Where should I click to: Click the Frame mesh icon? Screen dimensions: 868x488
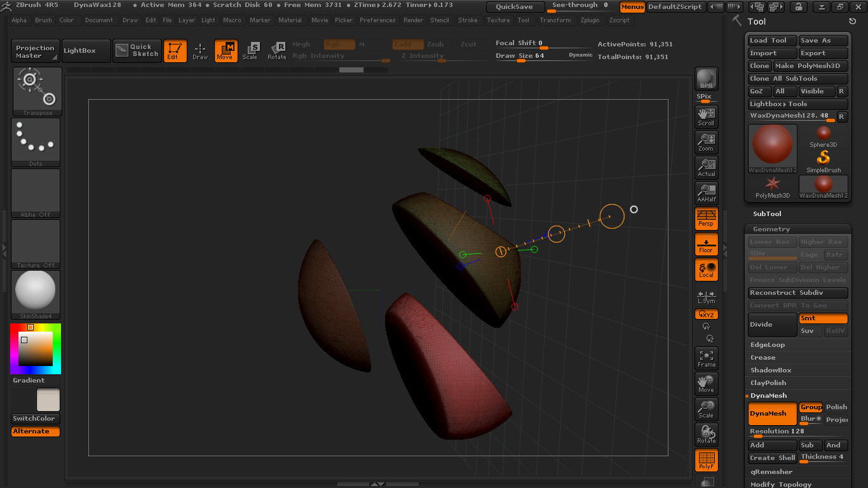(706, 358)
